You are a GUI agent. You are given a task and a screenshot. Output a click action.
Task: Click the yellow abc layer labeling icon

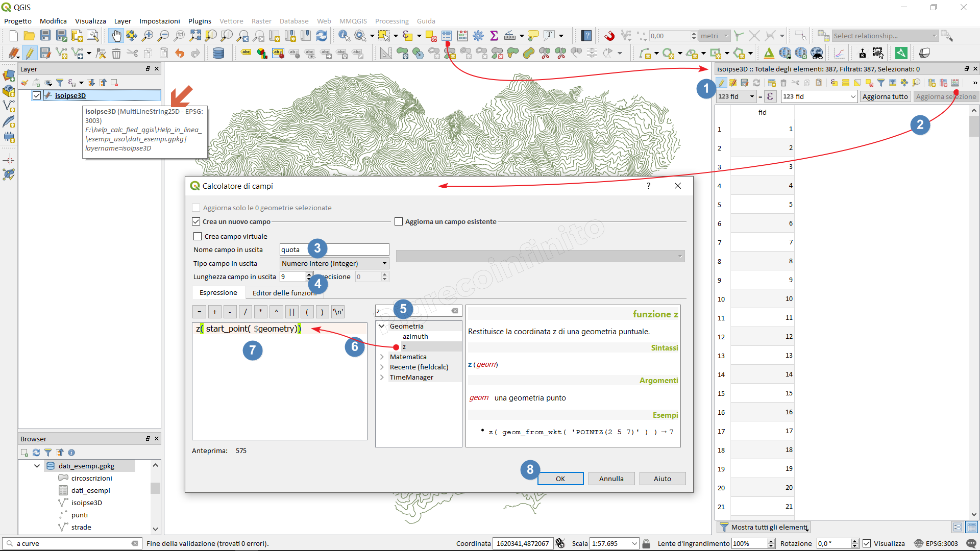pos(246,53)
